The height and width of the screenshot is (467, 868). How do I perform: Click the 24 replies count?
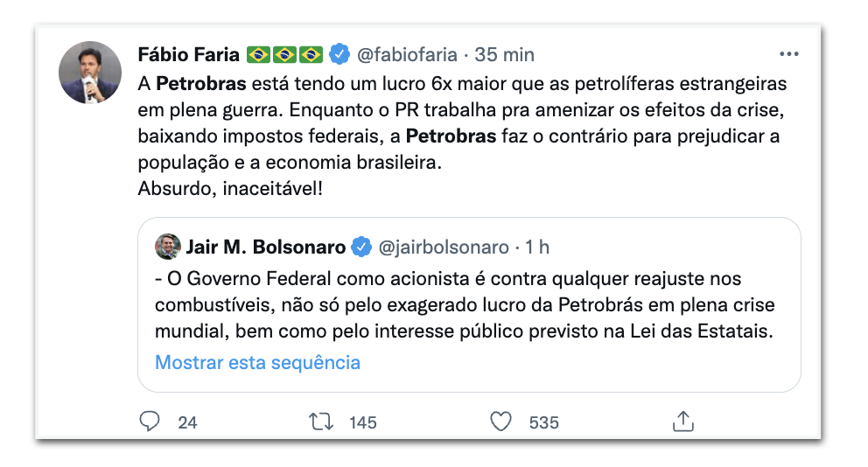pos(187,422)
